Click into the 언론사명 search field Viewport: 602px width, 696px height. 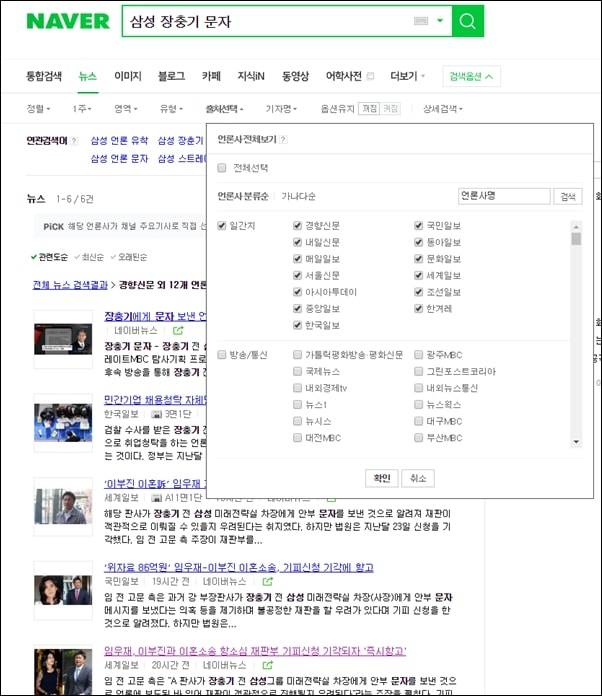pyautogui.click(x=504, y=196)
